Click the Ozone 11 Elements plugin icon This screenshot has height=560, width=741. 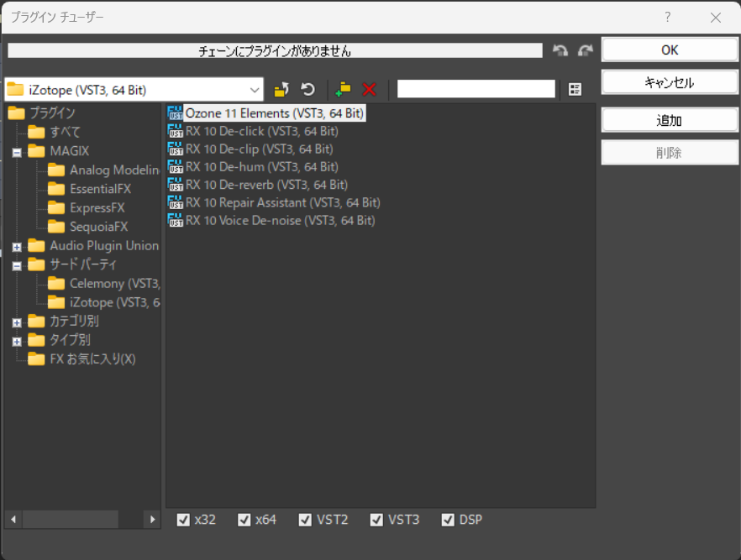(175, 113)
